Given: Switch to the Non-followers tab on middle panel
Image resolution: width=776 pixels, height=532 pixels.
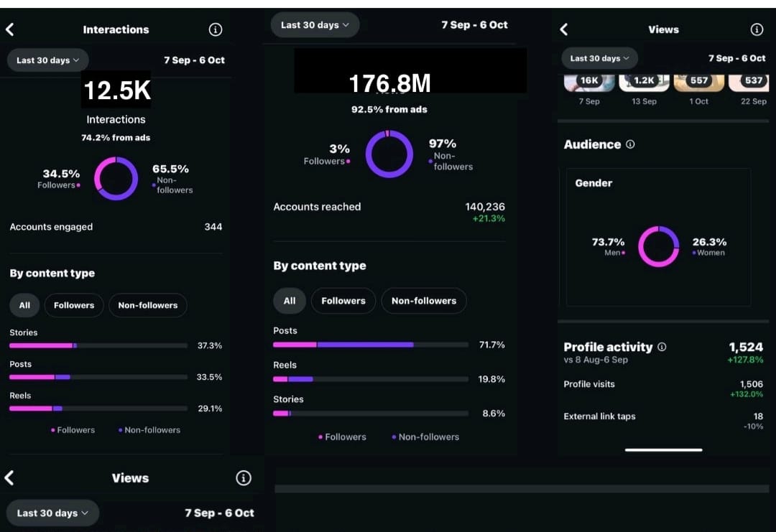Looking at the screenshot, I should [424, 301].
